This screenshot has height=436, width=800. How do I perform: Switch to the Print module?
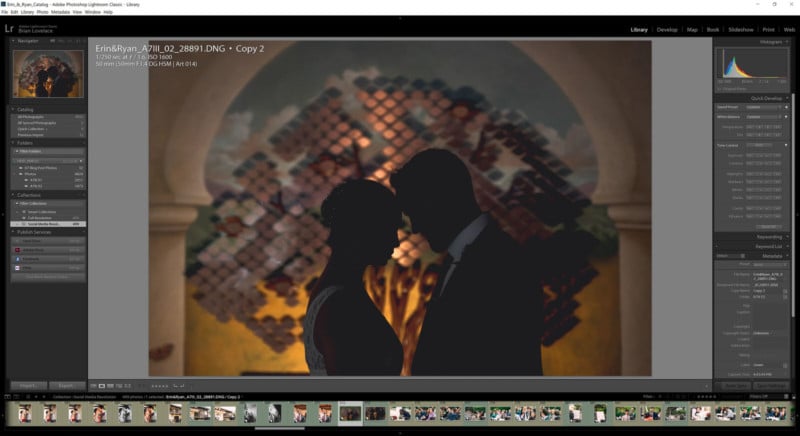point(768,30)
